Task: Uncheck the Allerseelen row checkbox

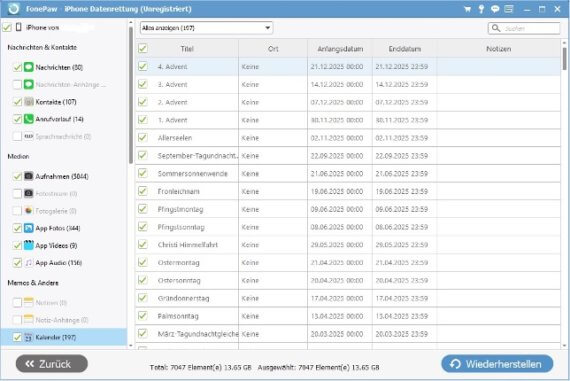Action: pos(143,137)
